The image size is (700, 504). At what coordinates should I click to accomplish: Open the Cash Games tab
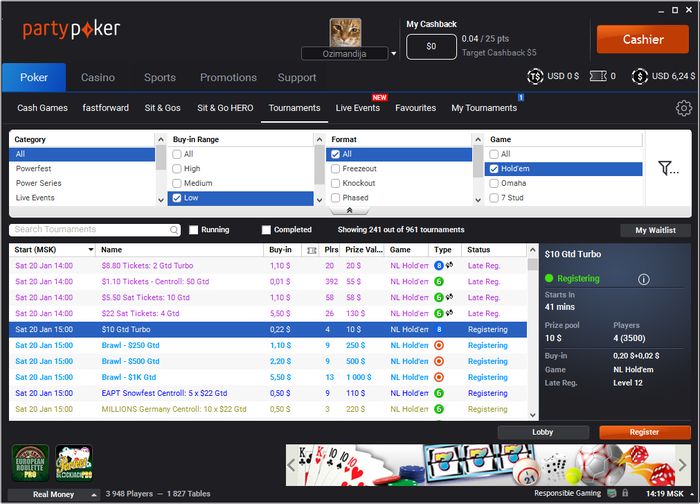coord(42,108)
